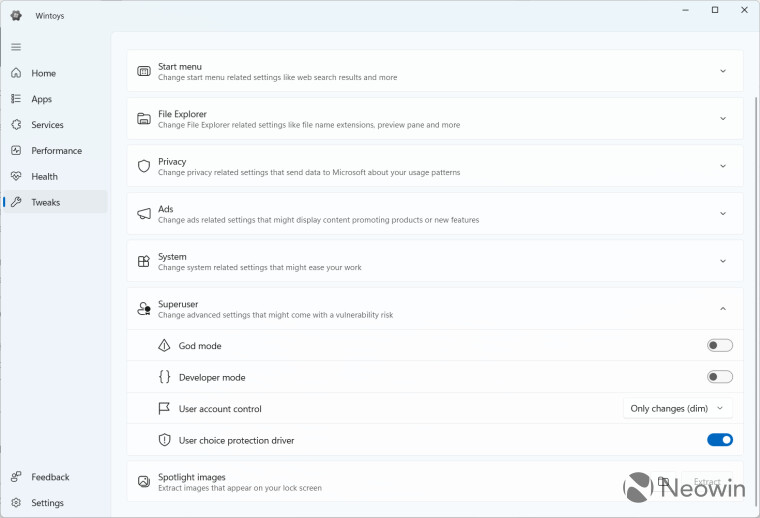This screenshot has height=518, width=760.
Task: Toggle the hamburger navigation menu
Action: pyautogui.click(x=16, y=47)
